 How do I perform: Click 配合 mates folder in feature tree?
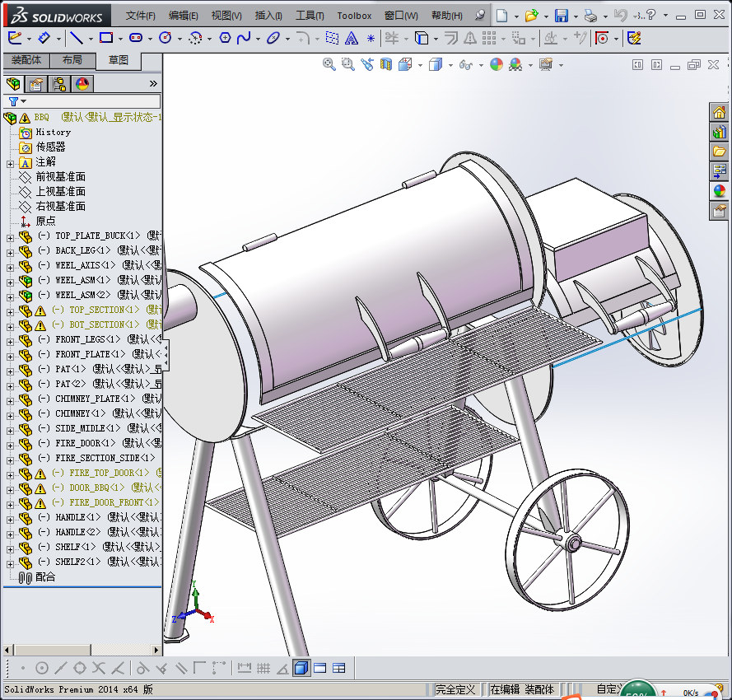(x=45, y=577)
